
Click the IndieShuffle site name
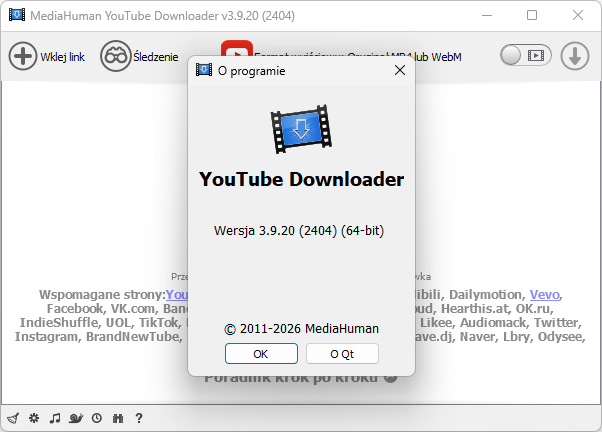pos(60,323)
